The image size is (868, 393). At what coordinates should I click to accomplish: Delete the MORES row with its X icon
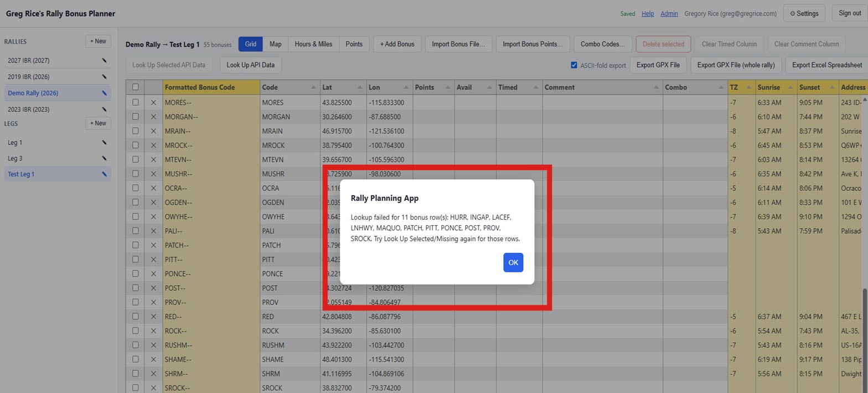tap(153, 102)
